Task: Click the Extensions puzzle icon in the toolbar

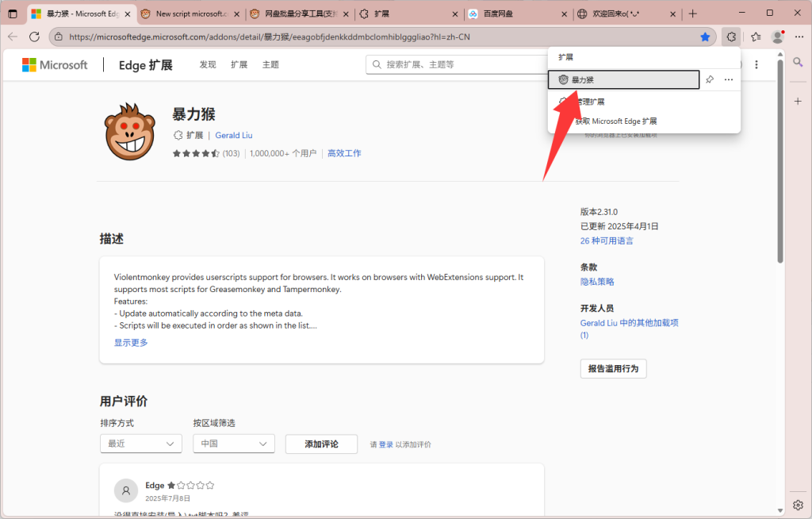Action: [730, 37]
